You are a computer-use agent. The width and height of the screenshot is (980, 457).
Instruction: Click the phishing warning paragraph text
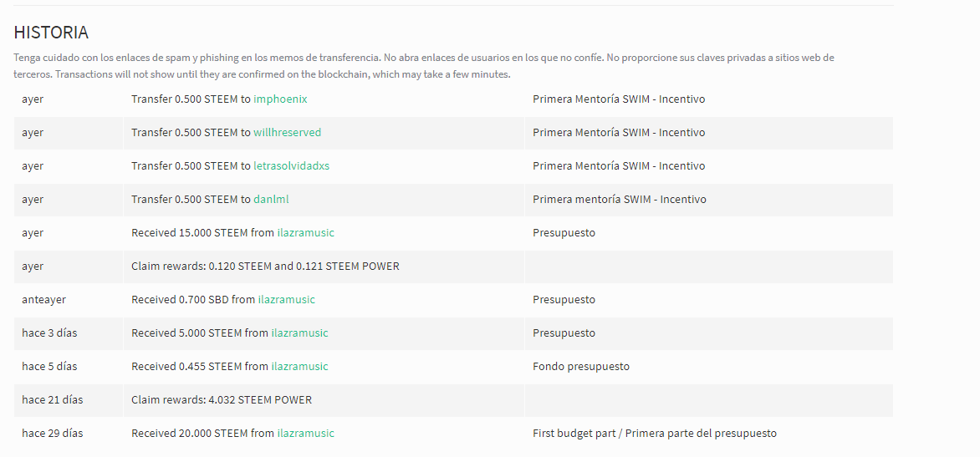click(424, 66)
